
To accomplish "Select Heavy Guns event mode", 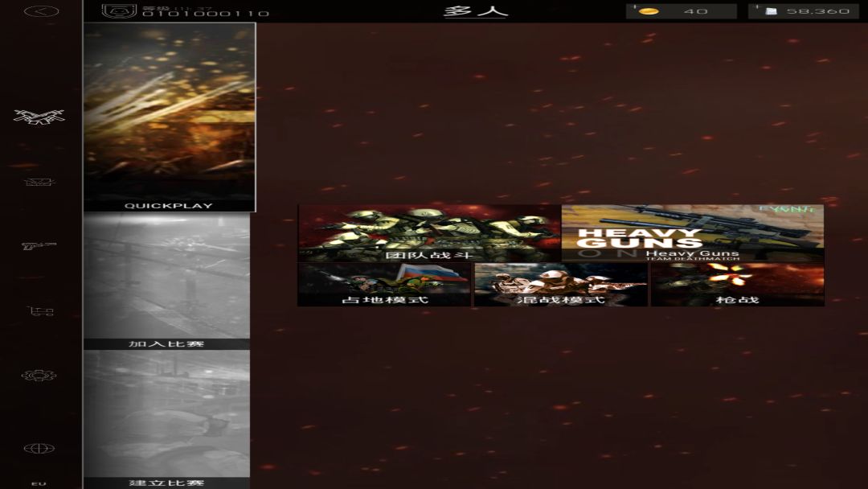I will tap(693, 233).
